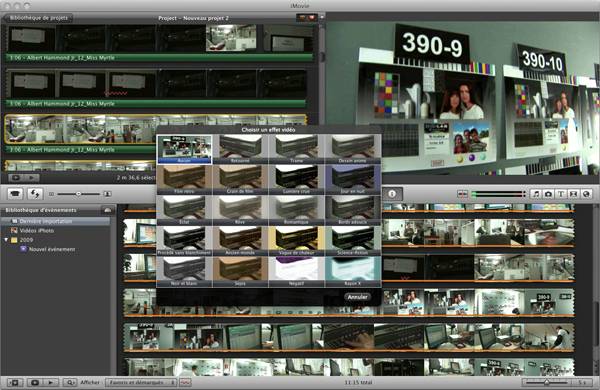Choose the Rêve effect

240,211
